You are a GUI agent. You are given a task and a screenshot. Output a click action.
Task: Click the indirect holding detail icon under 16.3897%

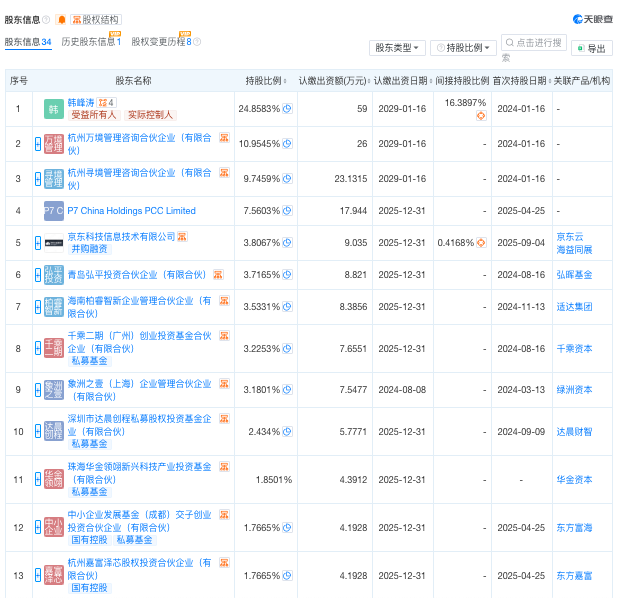click(480, 116)
